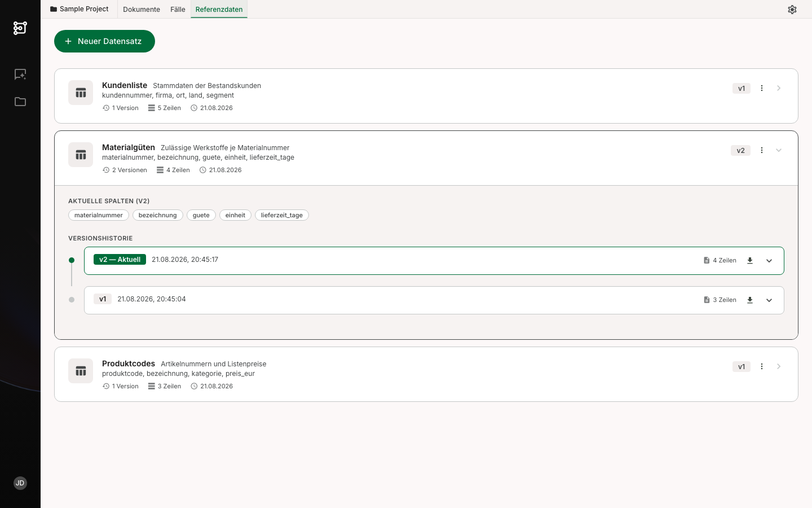Click the description Stammdaten der Bestandskunden

207,86
